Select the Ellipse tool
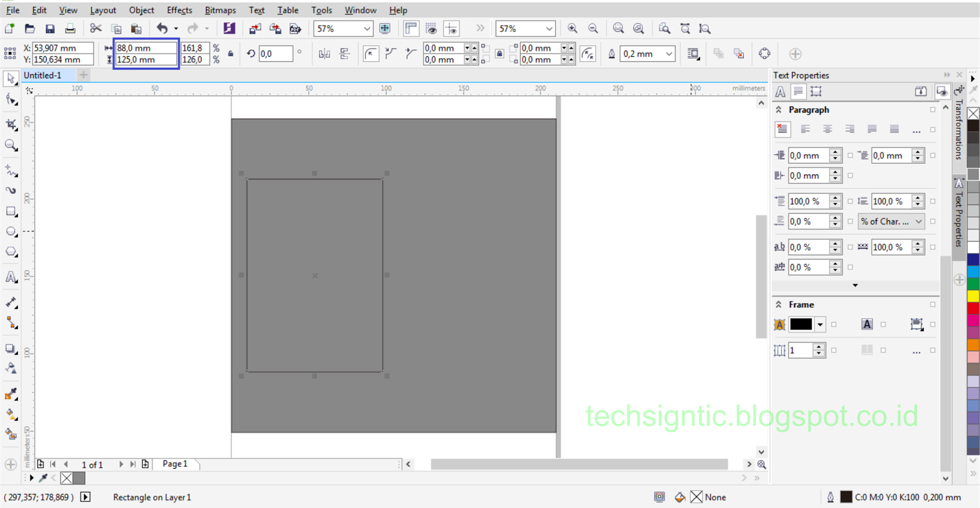This screenshot has height=508, width=980. coord(11,231)
